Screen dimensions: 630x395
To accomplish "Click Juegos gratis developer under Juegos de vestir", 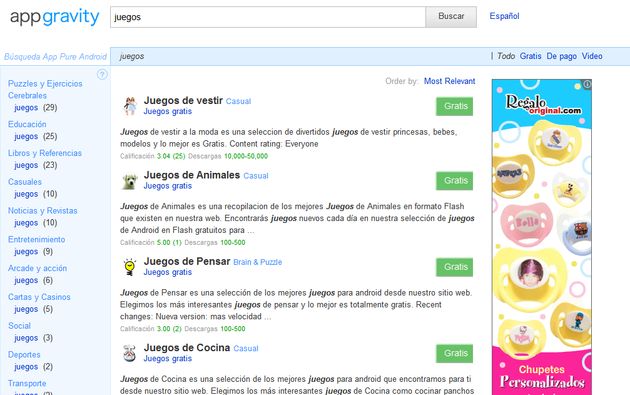I will coord(168,111).
